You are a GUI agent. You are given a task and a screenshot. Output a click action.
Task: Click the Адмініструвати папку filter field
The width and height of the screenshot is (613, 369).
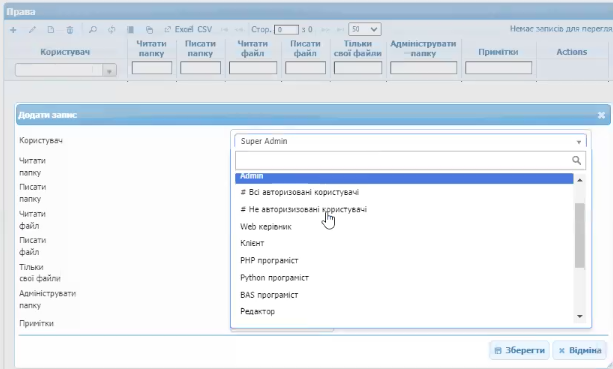(x=423, y=68)
